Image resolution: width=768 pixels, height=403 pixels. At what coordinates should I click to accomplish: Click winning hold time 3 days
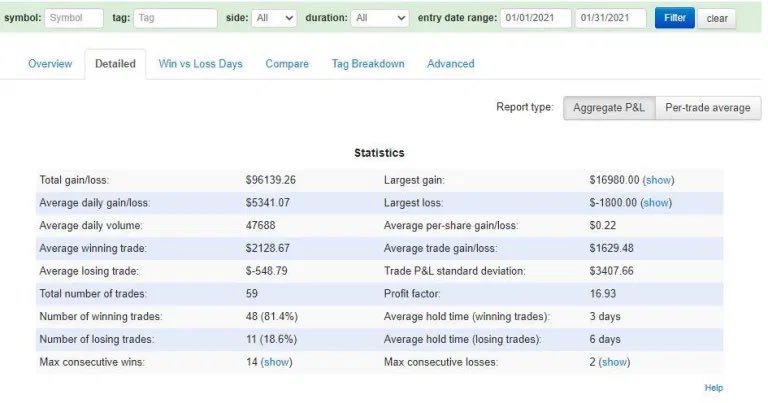[605, 317]
